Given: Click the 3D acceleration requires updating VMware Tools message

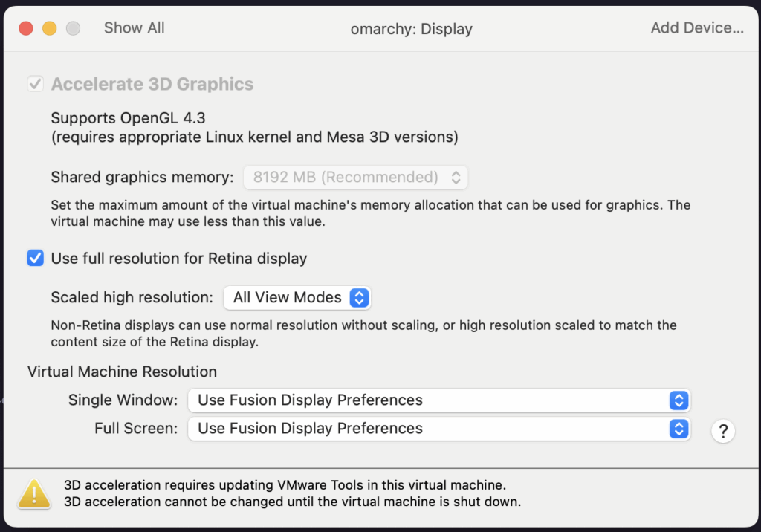Looking at the screenshot, I should point(285,485).
